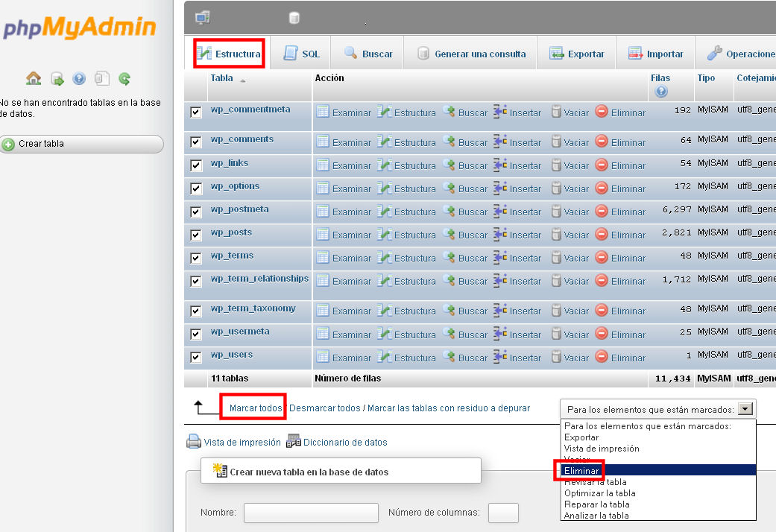Click the Buscar icon for wp_links row
Screen dimensions: 776x532
click(449, 165)
